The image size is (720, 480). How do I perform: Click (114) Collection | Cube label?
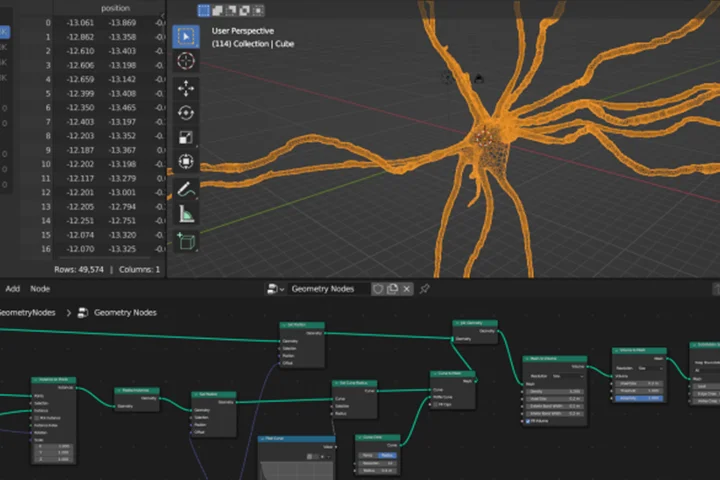[x=253, y=44]
